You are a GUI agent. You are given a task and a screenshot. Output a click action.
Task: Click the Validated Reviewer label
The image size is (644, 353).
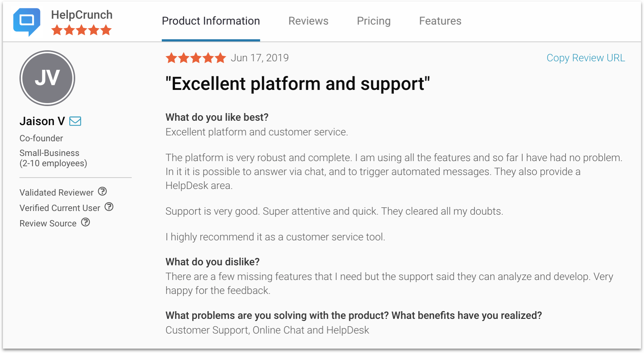point(56,192)
